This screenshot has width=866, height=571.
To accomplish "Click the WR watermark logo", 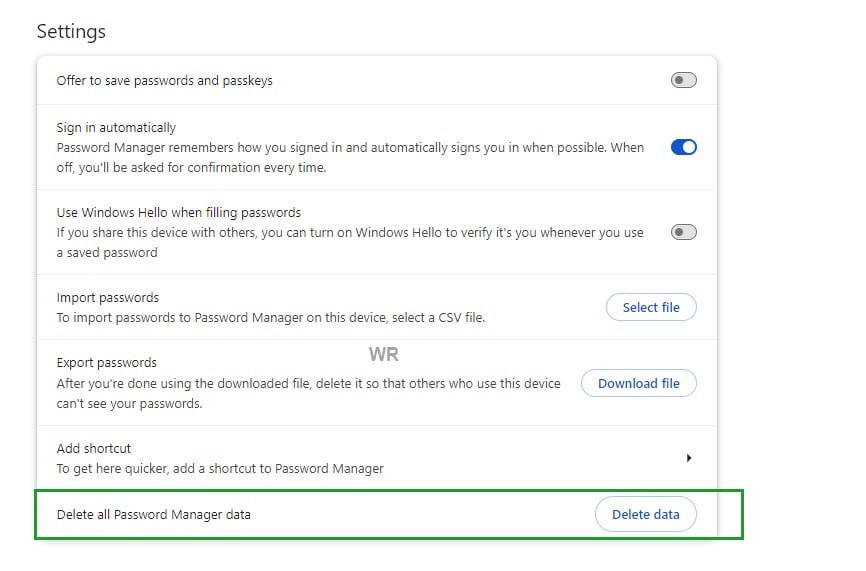I will pyautogui.click(x=384, y=354).
